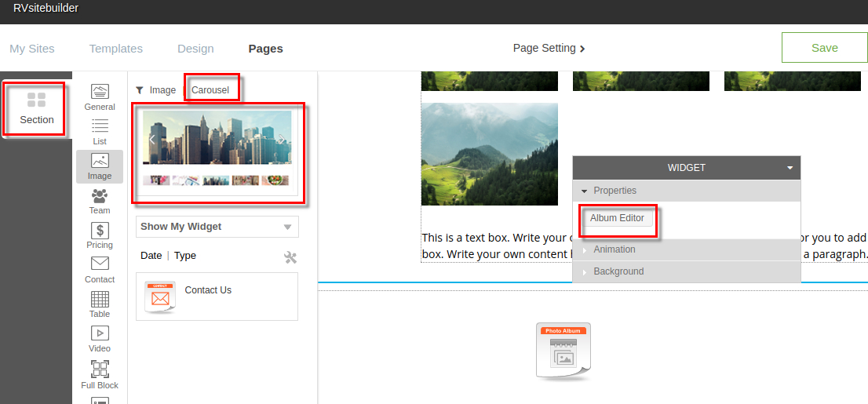Select the city skyline carousel thumbnail
Screen dimensions: 868x404
tap(217, 138)
